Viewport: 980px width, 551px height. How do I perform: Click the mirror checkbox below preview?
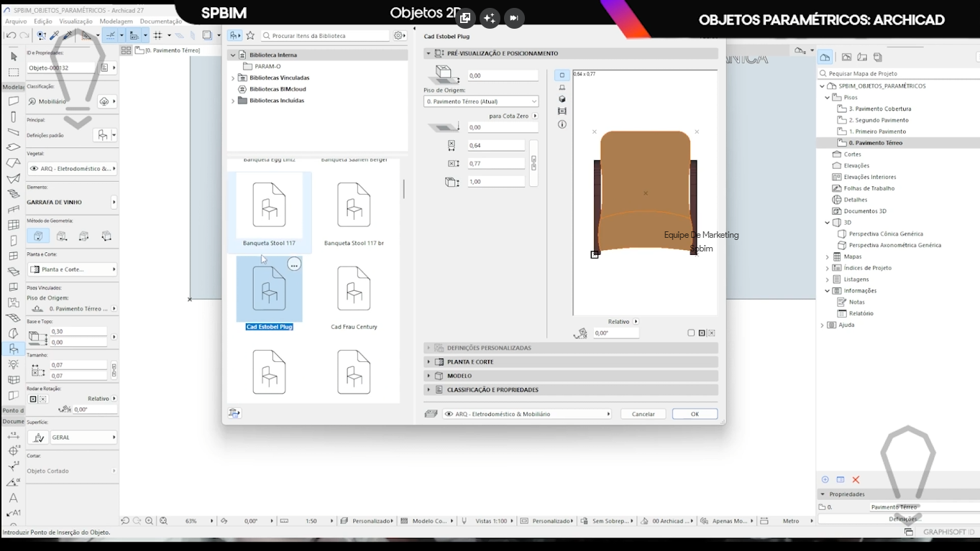click(691, 333)
